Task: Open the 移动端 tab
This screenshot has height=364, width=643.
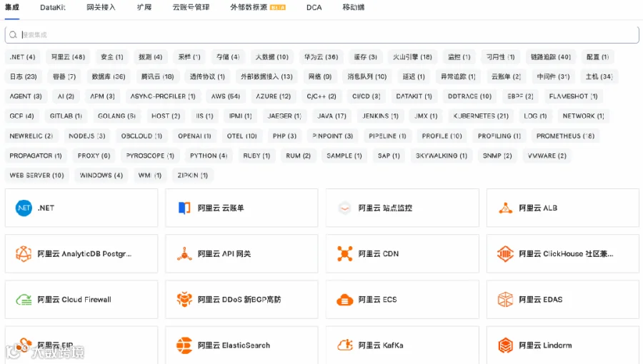Action: point(353,7)
